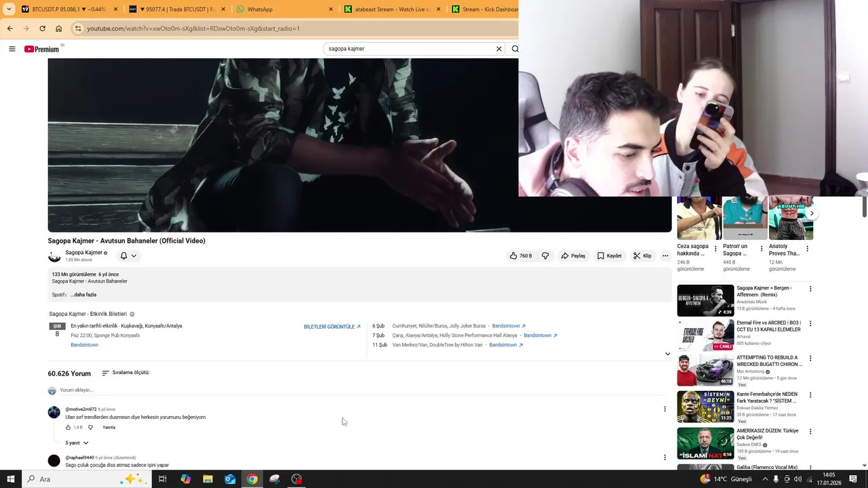Switch to the Trade BTCUSDT tab
The height and width of the screenshot is (488, 868).
coord(177,9)
